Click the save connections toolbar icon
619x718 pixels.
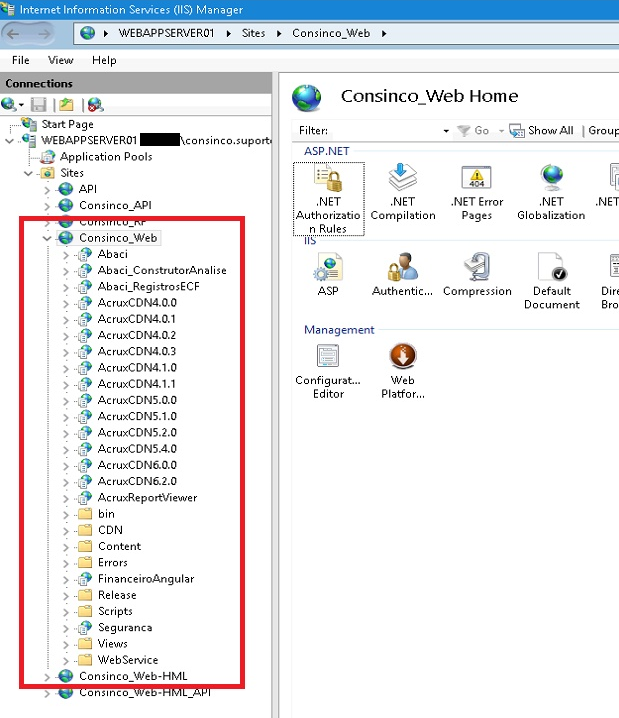pos(38,105)
